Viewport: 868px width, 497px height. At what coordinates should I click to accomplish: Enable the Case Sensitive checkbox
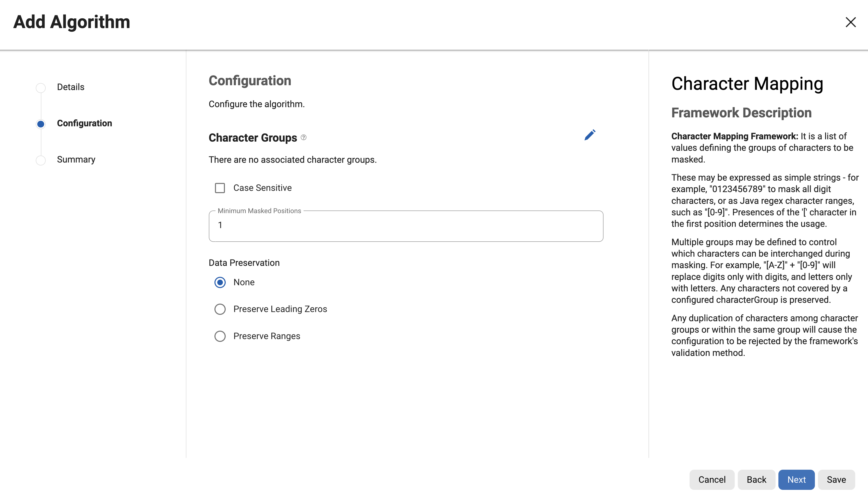pos(220,188)
